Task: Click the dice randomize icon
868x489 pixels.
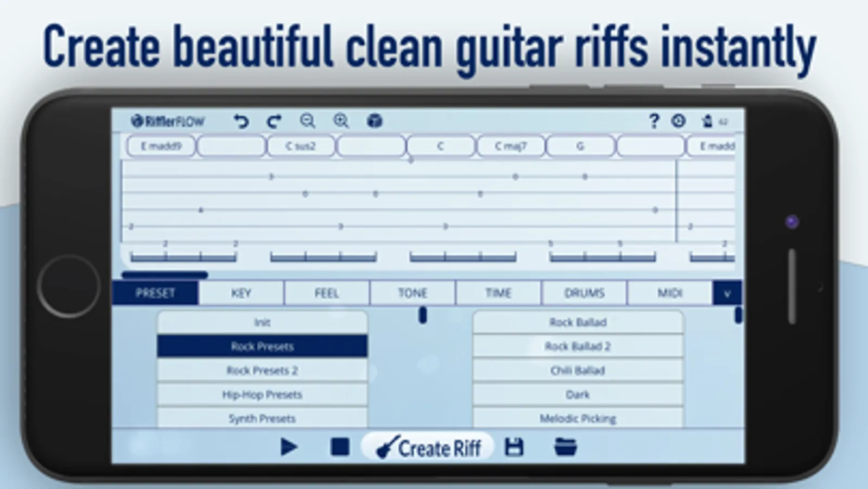Action: click(375, 121)
